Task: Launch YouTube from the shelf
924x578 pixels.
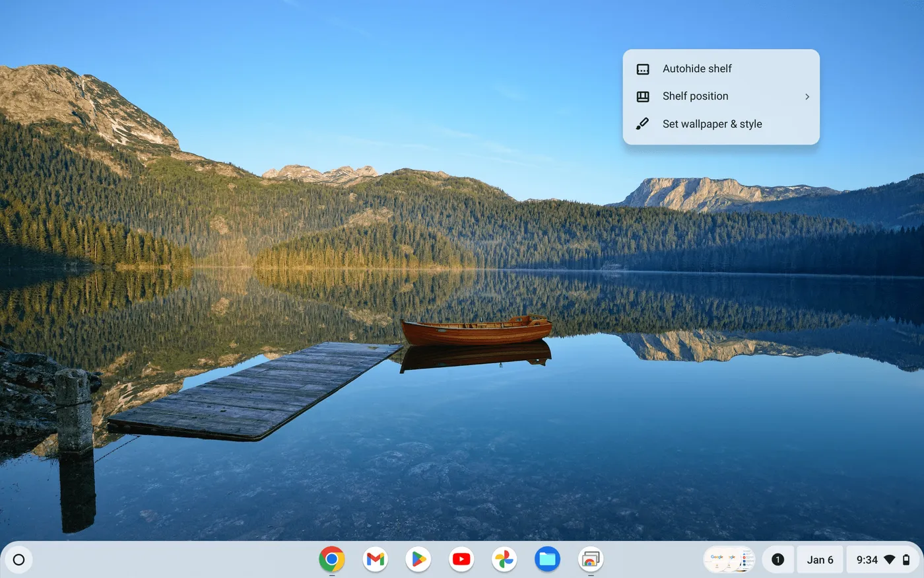Action: tap(461, 560)
